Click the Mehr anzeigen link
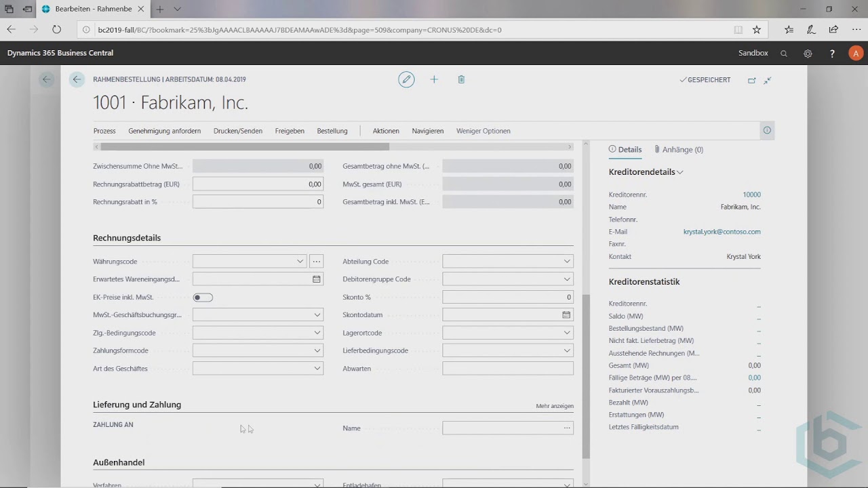This screenshot has height=488, width=868. pos(554,406)
